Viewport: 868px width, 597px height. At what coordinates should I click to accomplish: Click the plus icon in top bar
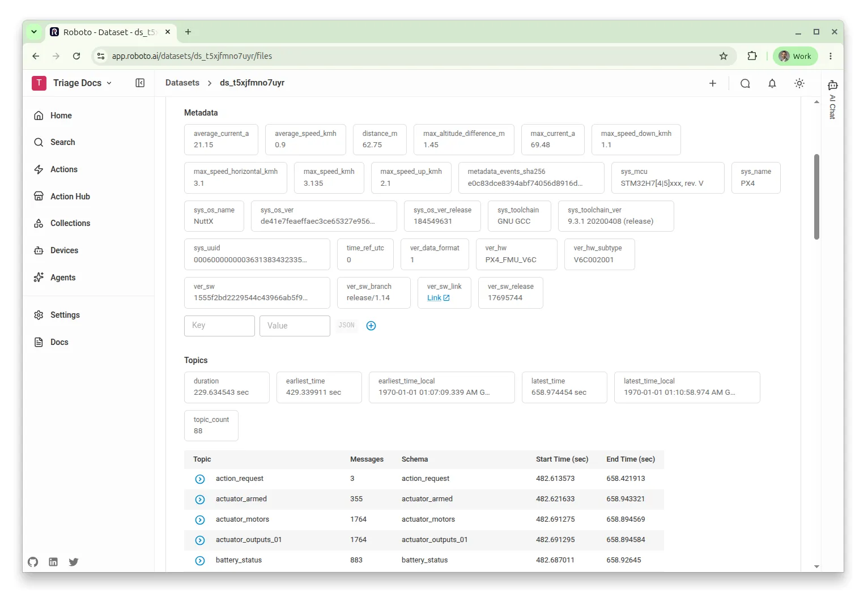[x=713, y=83]
